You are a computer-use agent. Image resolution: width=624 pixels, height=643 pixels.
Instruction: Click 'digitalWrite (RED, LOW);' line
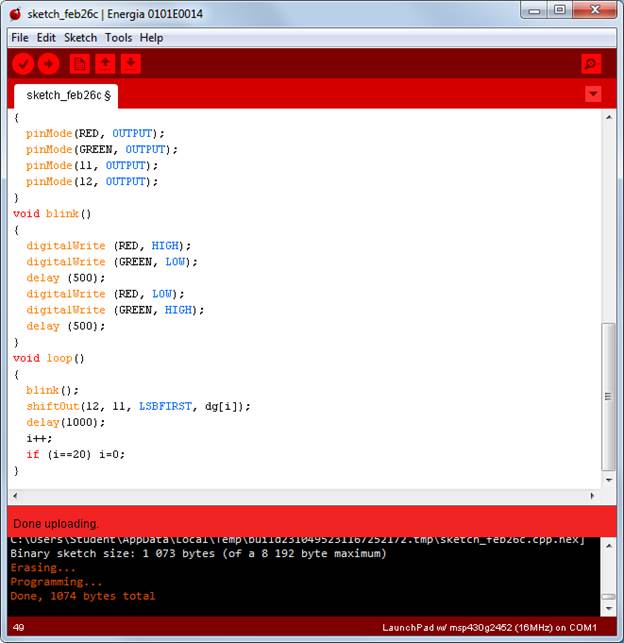click(105, 294)
